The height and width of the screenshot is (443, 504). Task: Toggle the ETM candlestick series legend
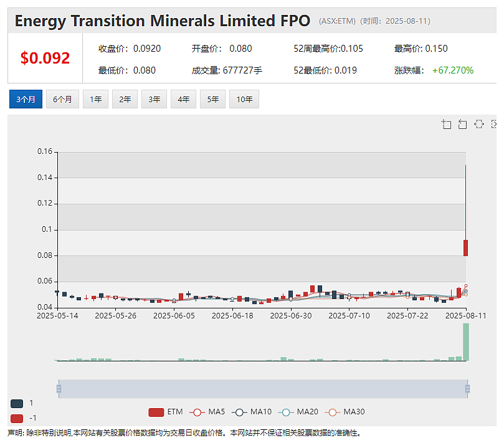click(166, 412)
